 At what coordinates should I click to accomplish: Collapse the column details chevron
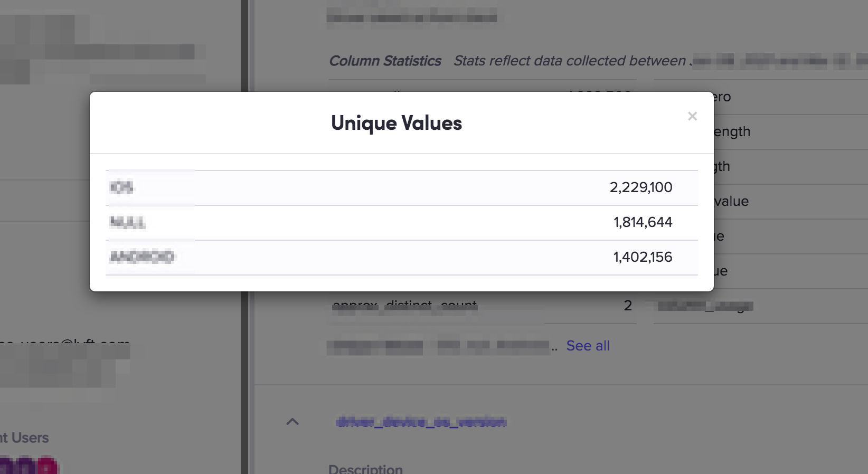293,421
